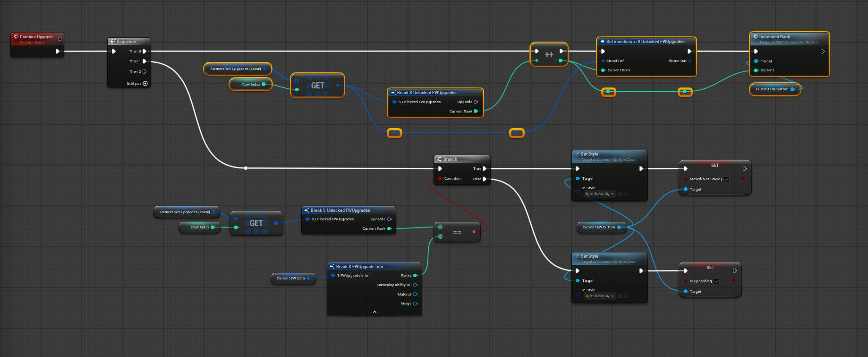Click the red delegate pin on ContinueUpgrade event
The image size is (868, 357).
[x=60, y=39]
